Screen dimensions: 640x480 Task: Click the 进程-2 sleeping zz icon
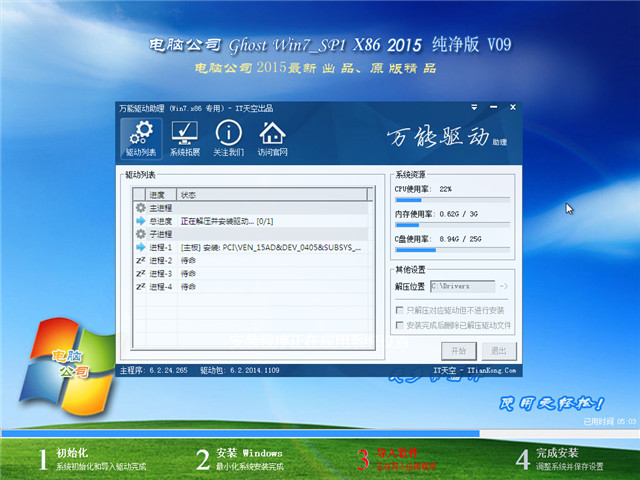coord(141,260)
